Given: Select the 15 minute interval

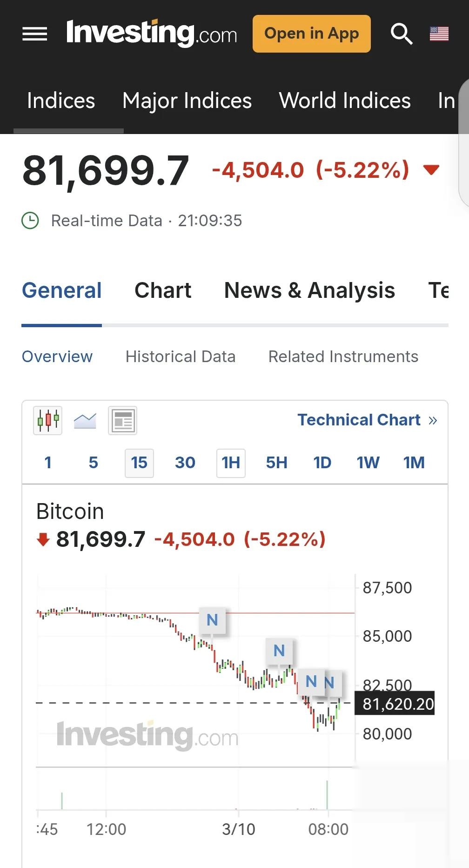Looking at the screenshot, I should [139, 463].
